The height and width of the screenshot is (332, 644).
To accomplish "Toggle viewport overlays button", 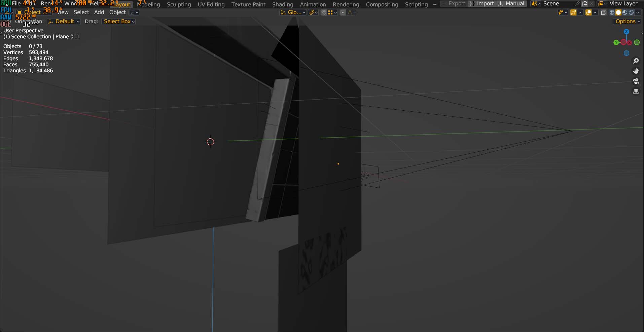I will (x=588, y=12).
